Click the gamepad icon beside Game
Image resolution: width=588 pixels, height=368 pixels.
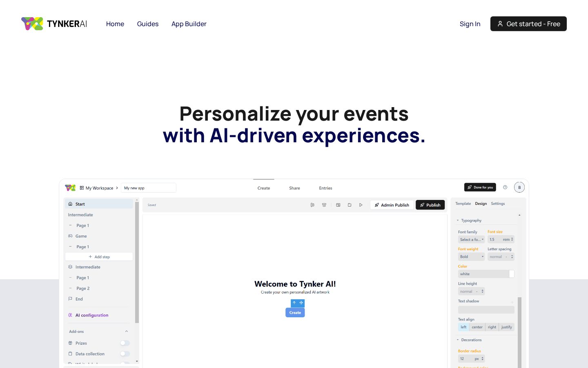tap(70, 236)
